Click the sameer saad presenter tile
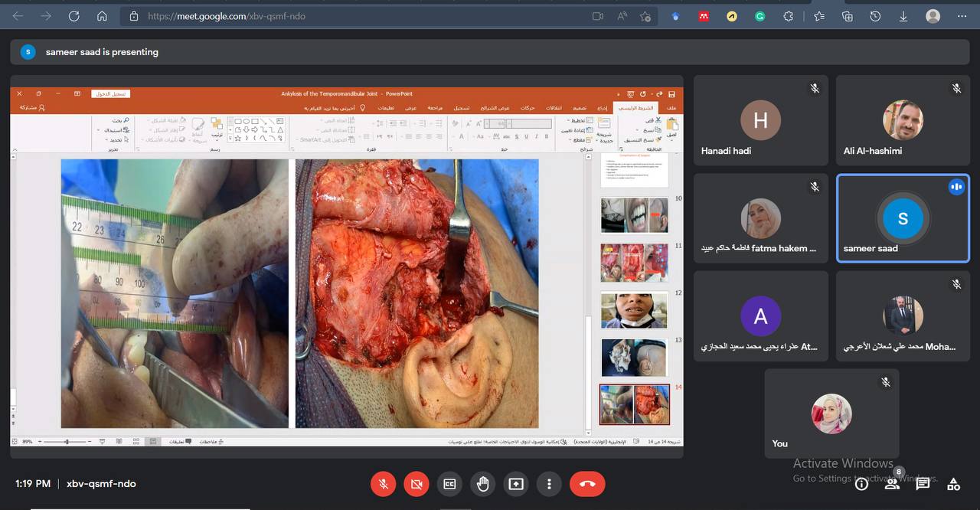980x510 pixels. (903, 218)
